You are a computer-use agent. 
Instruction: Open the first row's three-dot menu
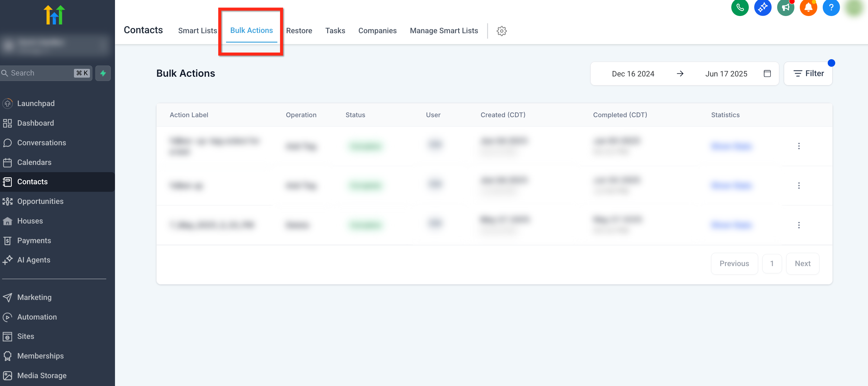tap(799, 146)
